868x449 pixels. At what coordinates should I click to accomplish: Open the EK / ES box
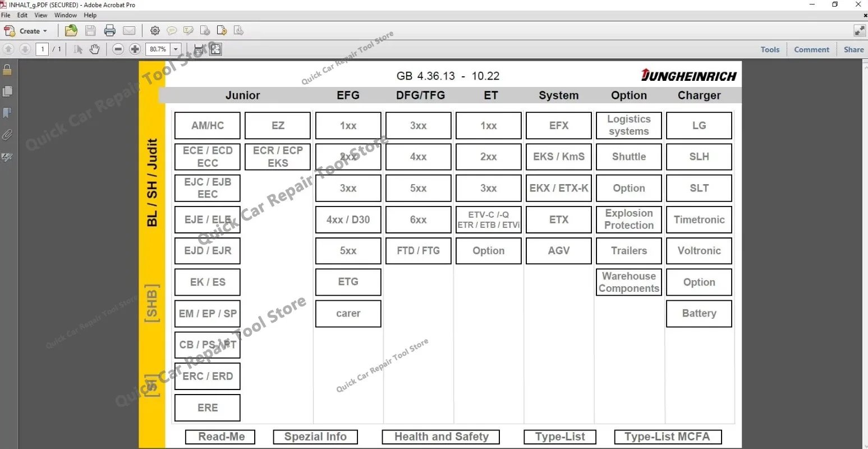[x=208, y=282]
